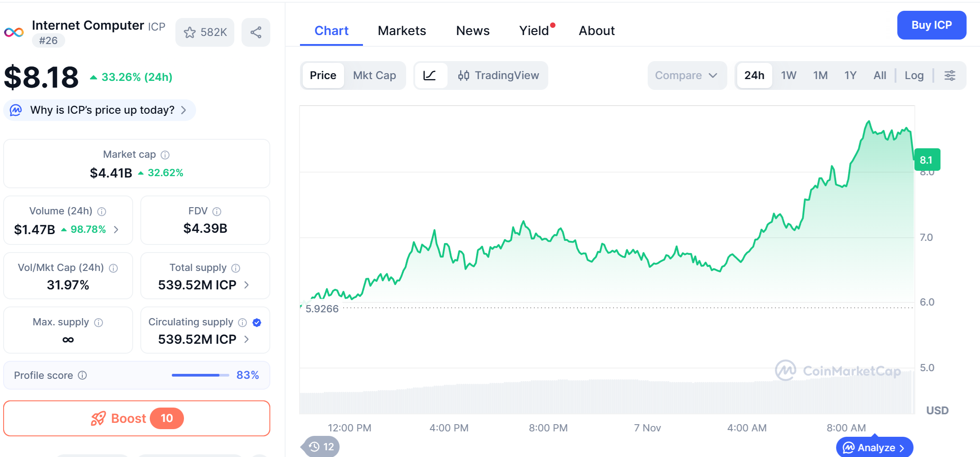980x457 pixels.
Task: Switch chart to Mkt Cap view
Action: click(x=374, y=75)
